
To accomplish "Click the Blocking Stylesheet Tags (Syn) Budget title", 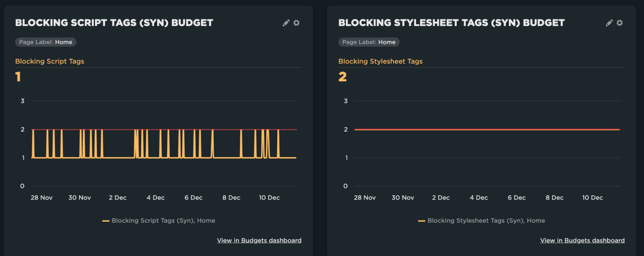I will pos(451,23).
